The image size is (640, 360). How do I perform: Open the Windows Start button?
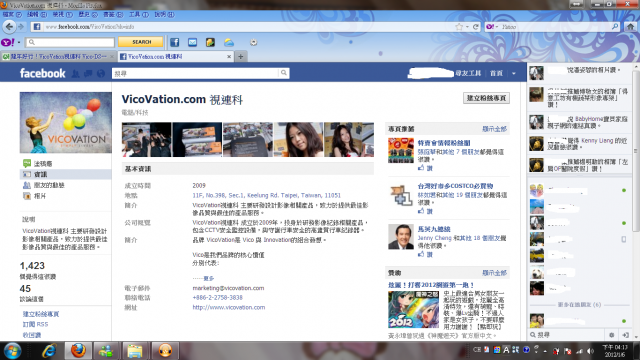click(13, 351)
